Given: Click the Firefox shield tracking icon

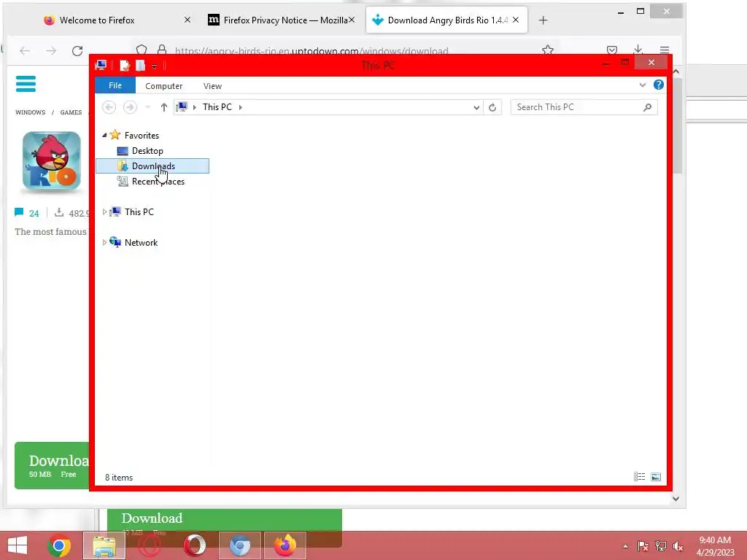Looking at the screenshot, I should [x=141, y=50].
